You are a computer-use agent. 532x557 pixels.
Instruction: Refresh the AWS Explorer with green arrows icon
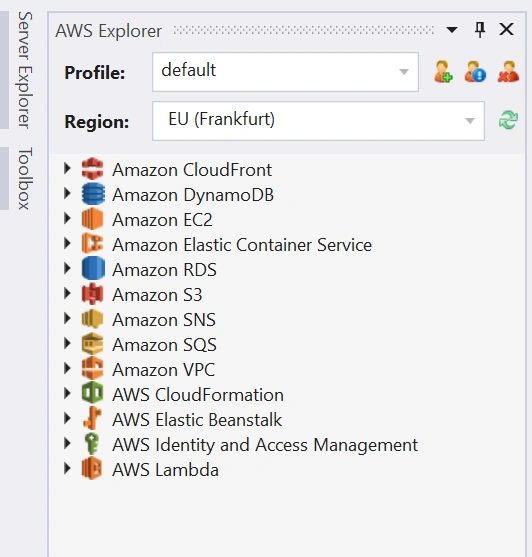[x=508, y=120]
